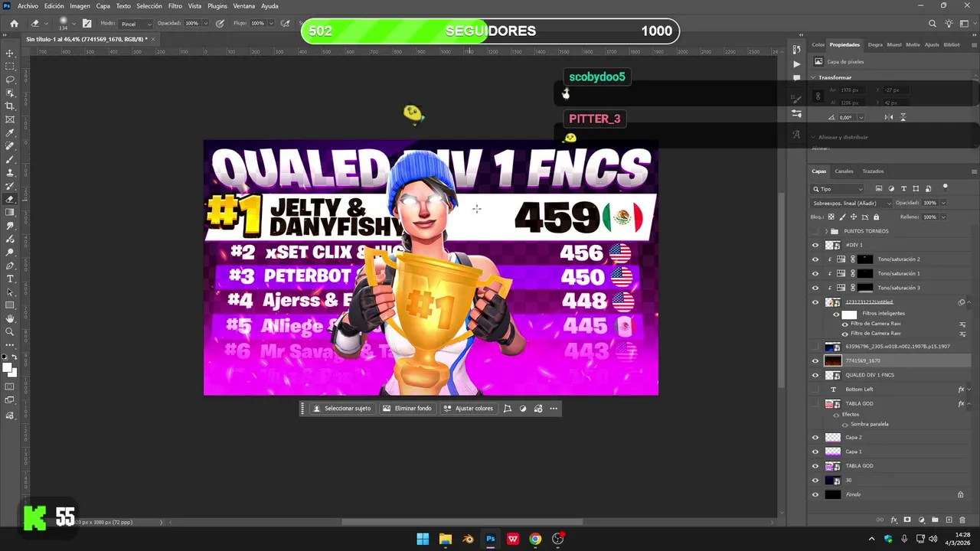980x551 pixels.
Task: Hide the 7741569_1670 layer
Action: point(815,360)
